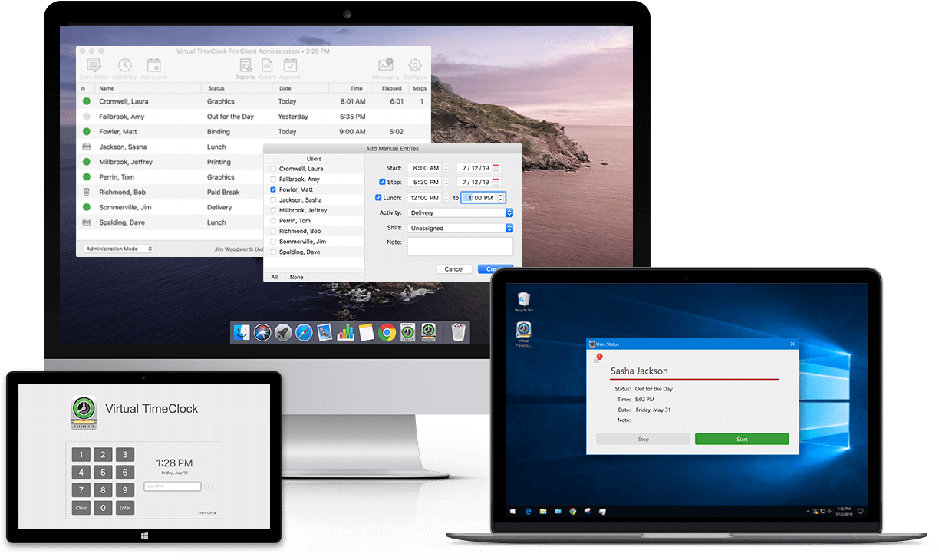Open the Activity dropdown showing Delivery
Viewport: 939px width, 560px height.
460,212
